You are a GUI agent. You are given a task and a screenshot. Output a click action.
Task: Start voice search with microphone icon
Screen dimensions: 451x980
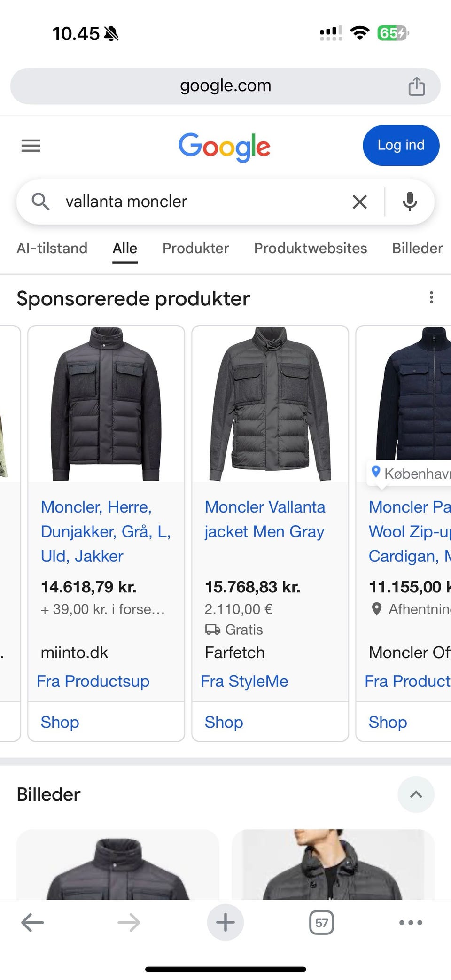tap(410, 202)
